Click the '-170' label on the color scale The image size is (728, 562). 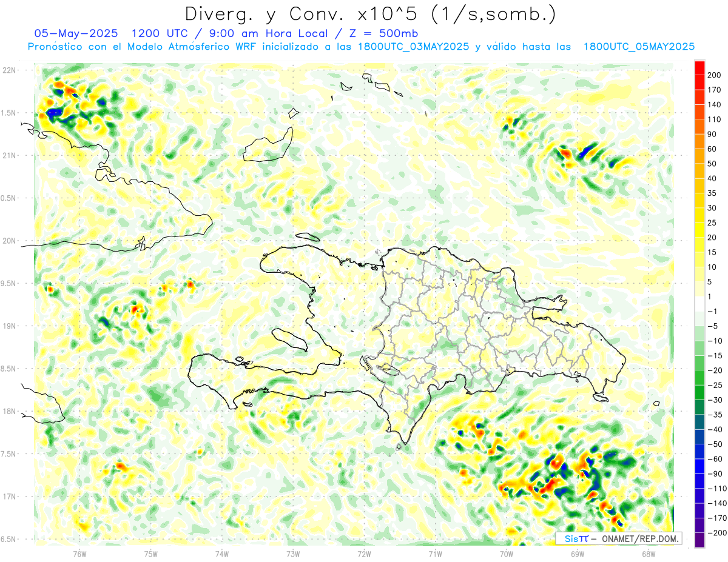[x=716, y=518]
